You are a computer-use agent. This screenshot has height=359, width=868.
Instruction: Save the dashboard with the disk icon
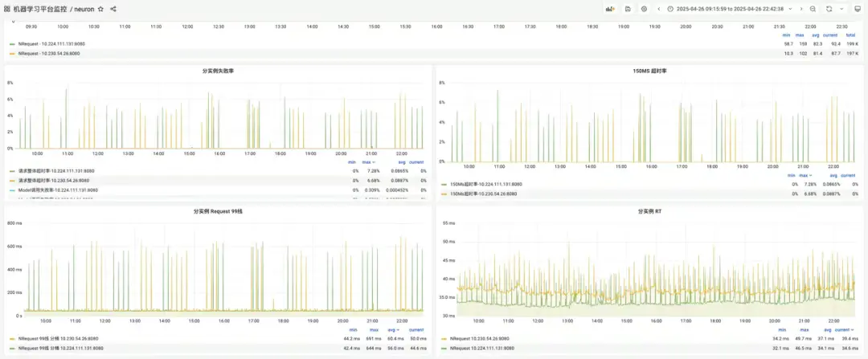pyautogui.click(x=628, y=9)
